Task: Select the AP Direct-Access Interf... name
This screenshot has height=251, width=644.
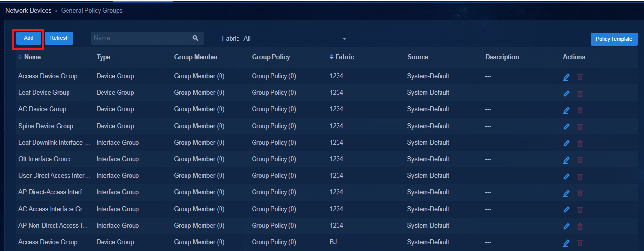Action: (53, 192)
